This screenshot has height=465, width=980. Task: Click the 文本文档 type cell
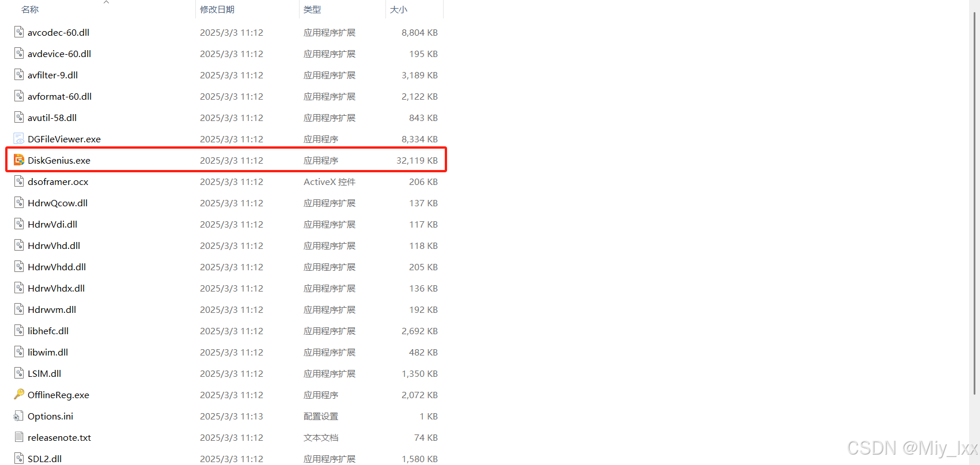pyautogui.click(x=321, y=438)
